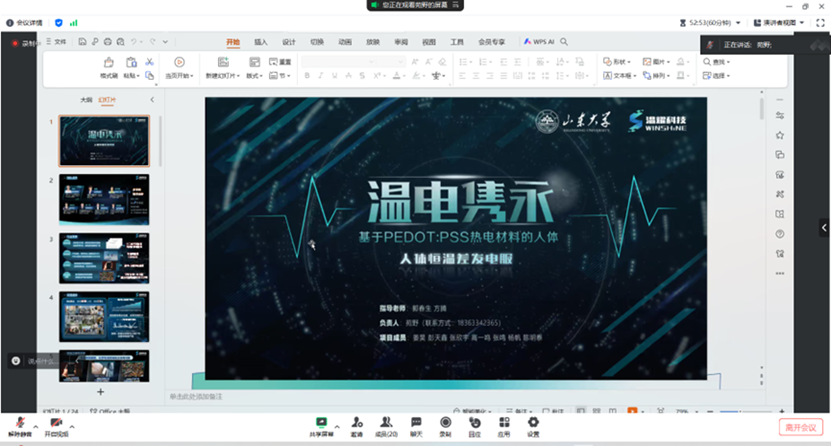
Task: Toggle fullscreen icon at top right
Action: coord(820,21)
